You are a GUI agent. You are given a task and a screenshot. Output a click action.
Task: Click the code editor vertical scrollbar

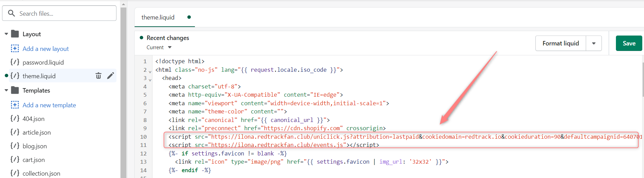[643, 79]
